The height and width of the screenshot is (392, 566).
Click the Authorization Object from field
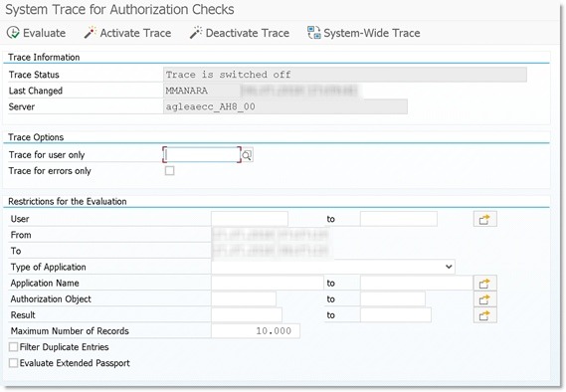coord(244,298)
